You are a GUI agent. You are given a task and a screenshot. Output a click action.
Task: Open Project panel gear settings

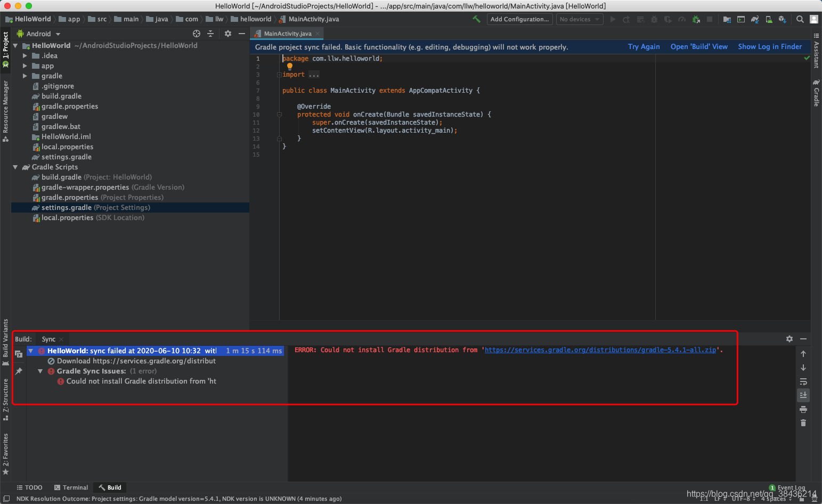coord(228,34)
